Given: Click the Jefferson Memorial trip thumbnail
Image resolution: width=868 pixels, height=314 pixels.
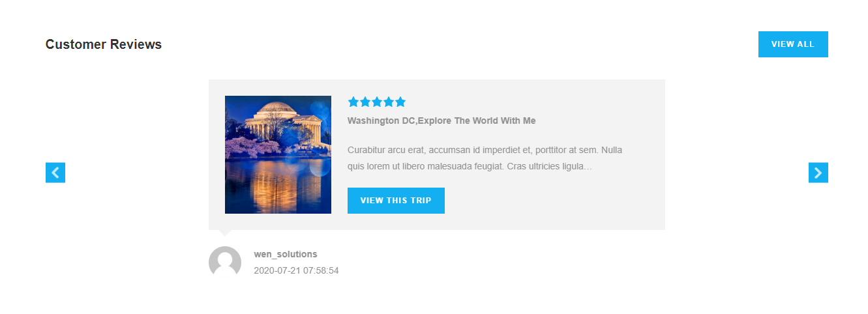Looking at the screenshot, I should [x=278, y=154].
